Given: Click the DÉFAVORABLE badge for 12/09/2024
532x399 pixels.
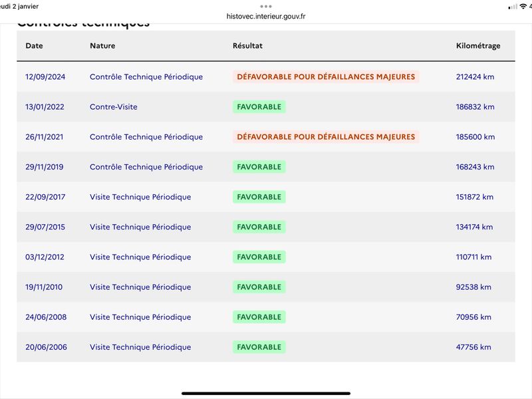Looking at the screenshot, I should (326, 76).
